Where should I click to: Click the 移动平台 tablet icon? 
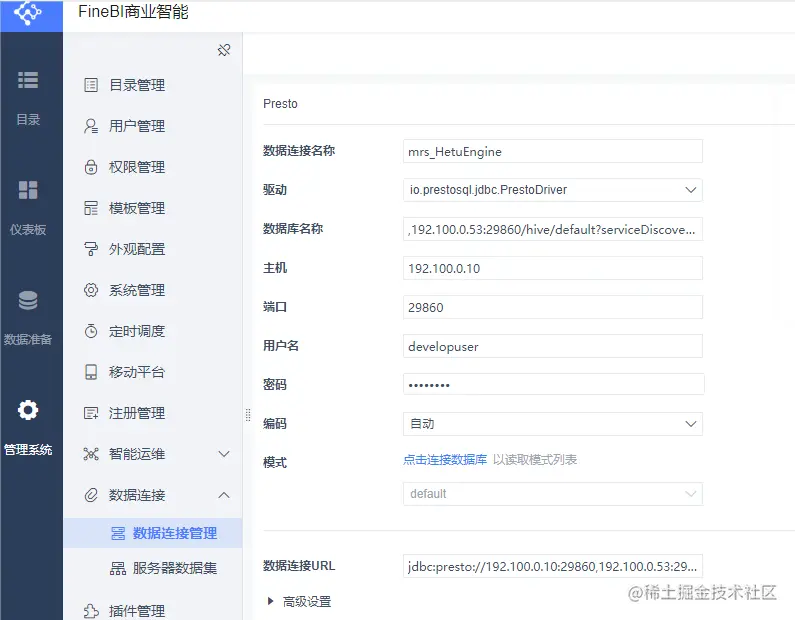(x=91, y=372)
